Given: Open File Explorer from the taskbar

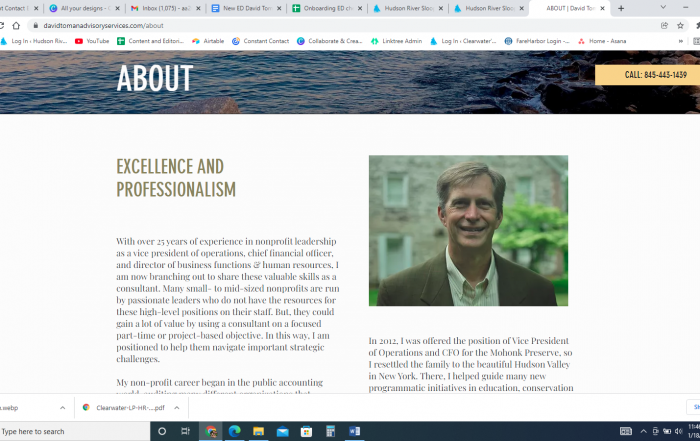Looking at the screenshot, I should (258, 431).
